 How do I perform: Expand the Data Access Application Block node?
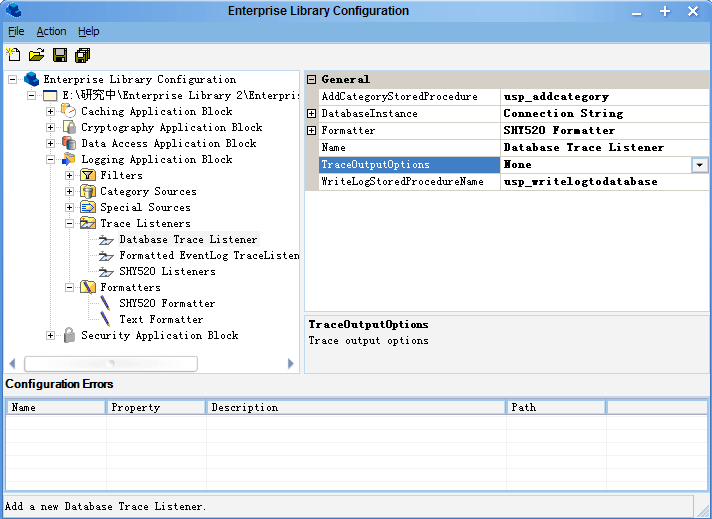(x=50, y=143)
